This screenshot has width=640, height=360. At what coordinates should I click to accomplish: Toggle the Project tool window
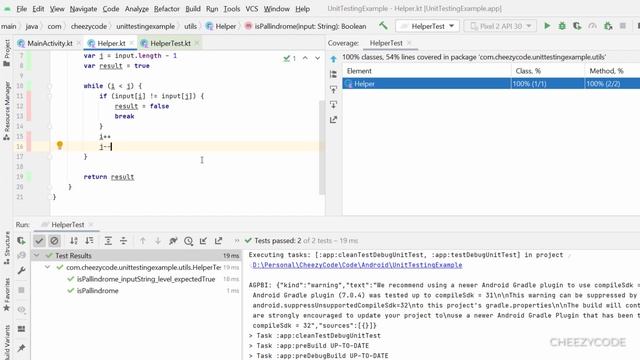7,53
